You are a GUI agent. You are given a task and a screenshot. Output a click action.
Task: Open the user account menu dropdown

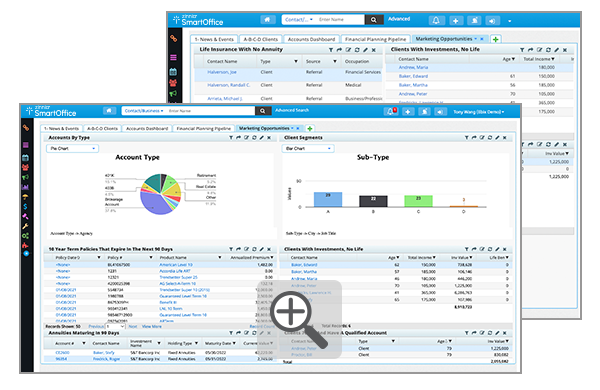[479, 112]
